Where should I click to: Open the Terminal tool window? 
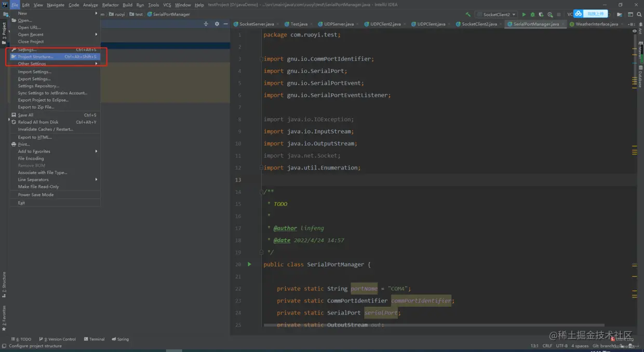coord(94,339)
